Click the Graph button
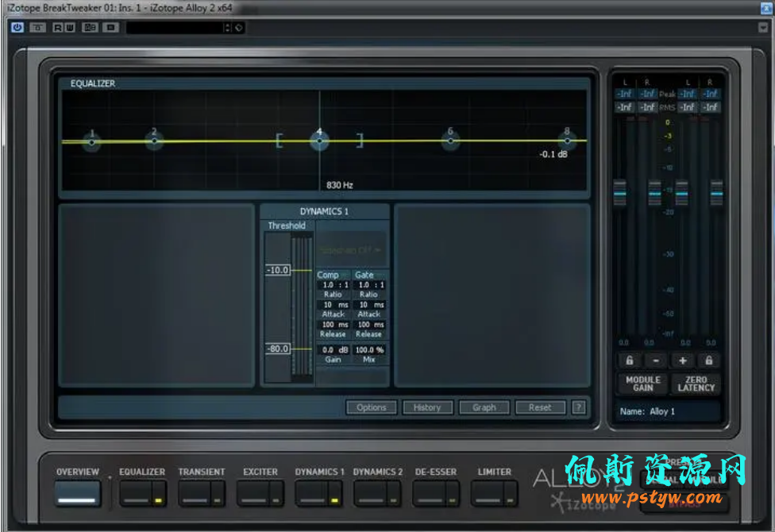Screen dimensions: 775x532 pyautogui.click(x=484, y=407)
